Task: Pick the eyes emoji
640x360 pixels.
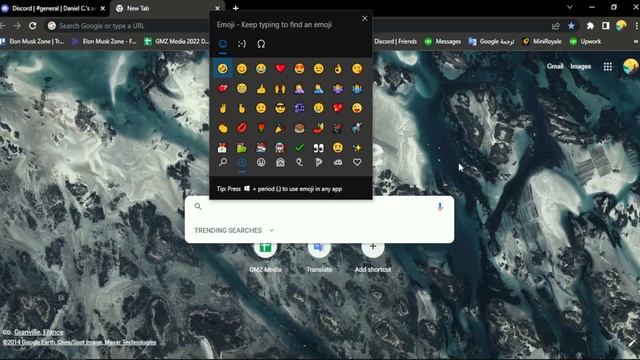Action: point(318,147)
